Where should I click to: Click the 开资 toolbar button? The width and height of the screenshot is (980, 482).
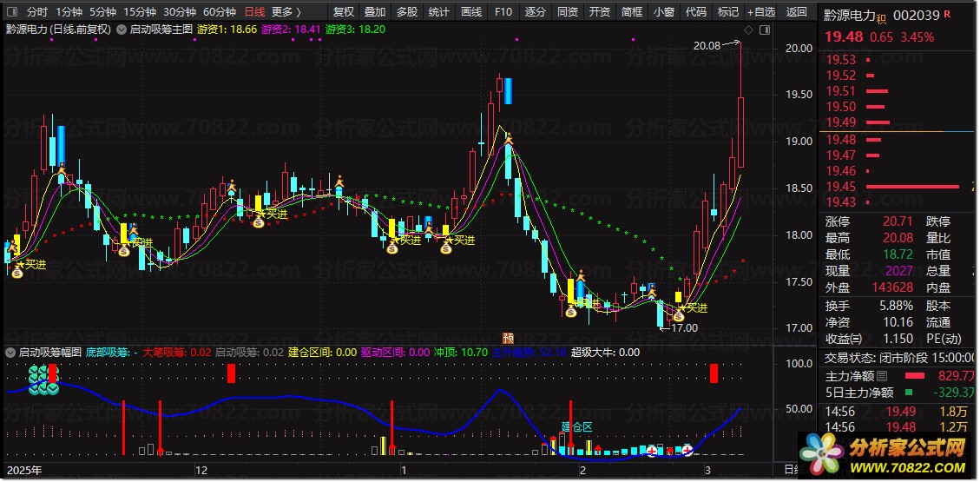(600, 12)
